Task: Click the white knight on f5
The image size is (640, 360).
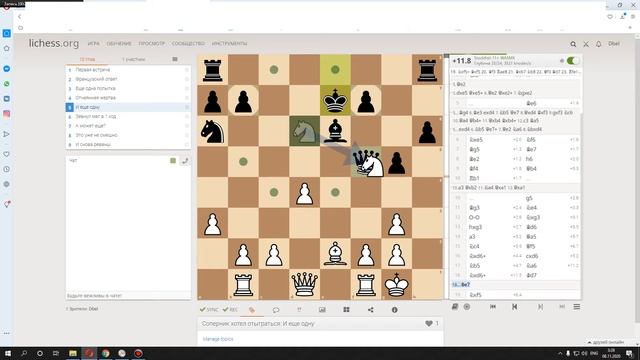Action: [x=372, y=164]
